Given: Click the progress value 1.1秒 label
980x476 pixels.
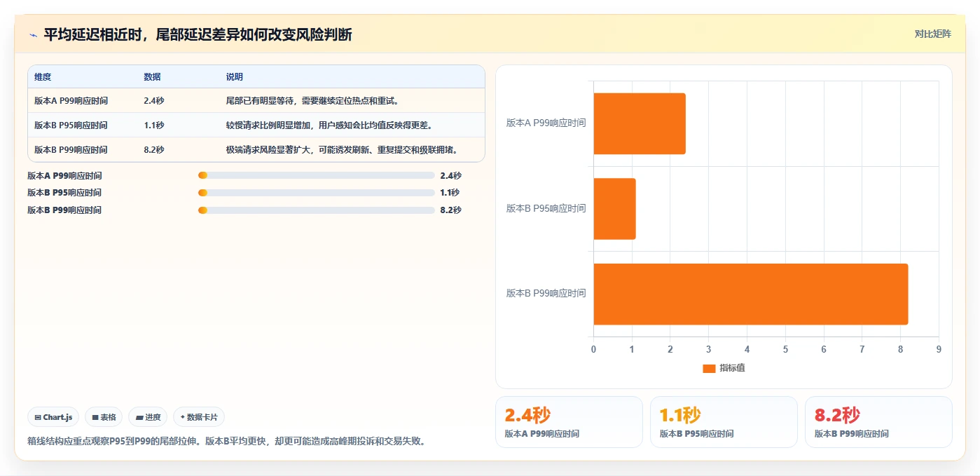Looking at the screenshot, I should tap(450, 193).
